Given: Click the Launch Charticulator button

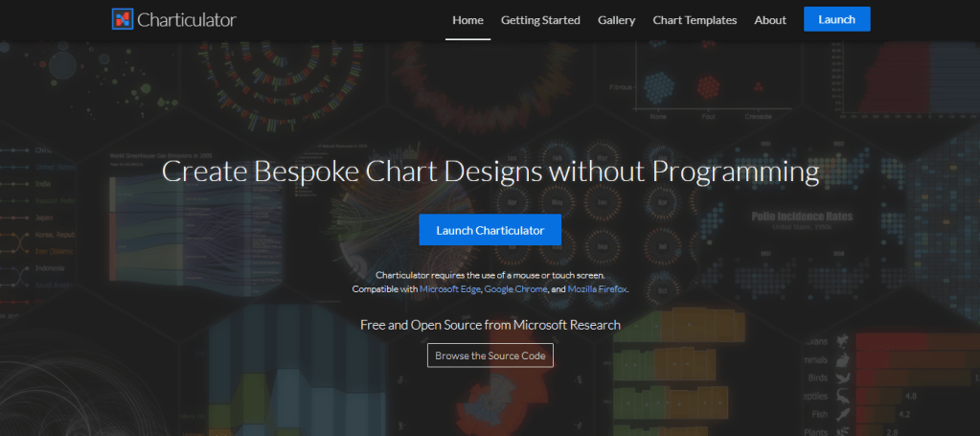Looking at the screenshot, I should click(490, 230).
